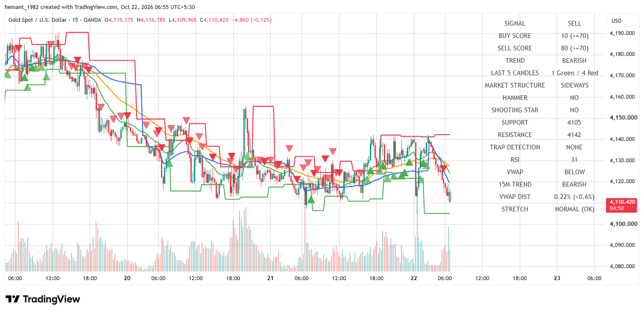Click the change value "−4.860 (−0.12%)"
The height and width of the screenshot is (313, 644).
click(252, 20)
